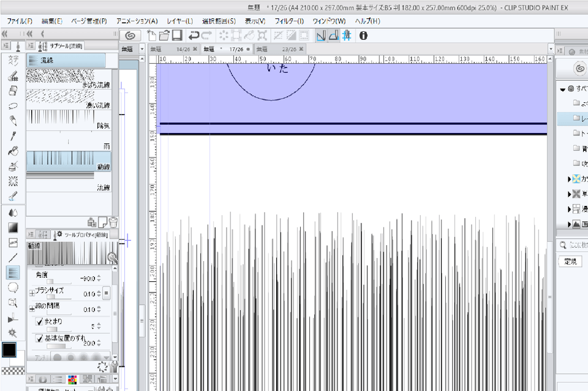Toggle snap to ruler in the toolbar
The image size is (588, 391).
tap(321, 36)
